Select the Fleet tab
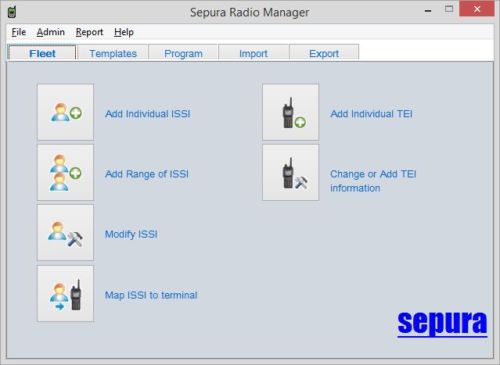The width and height of the screenshot is (500, 365). 42,53
